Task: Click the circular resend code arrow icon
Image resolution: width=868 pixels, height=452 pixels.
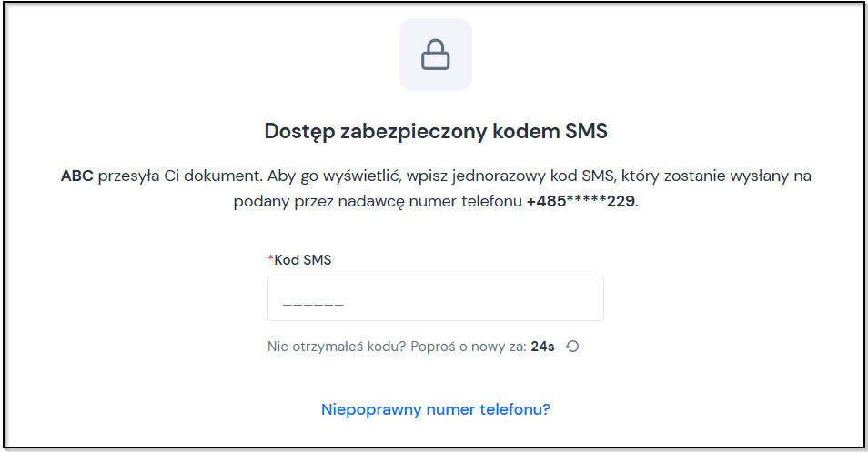Action: tap(572, 347)
